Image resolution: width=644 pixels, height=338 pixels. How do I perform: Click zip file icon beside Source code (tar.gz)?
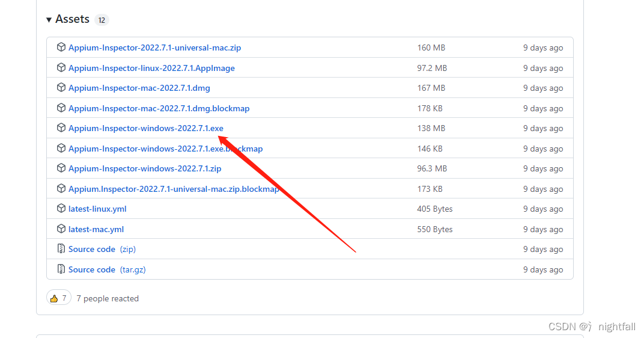click(x=61, y=269)
